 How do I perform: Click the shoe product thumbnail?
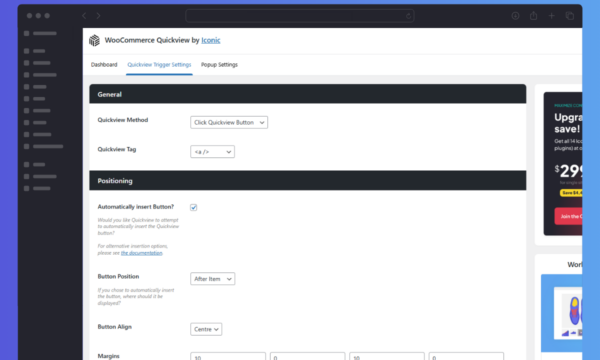click(568, 313)
